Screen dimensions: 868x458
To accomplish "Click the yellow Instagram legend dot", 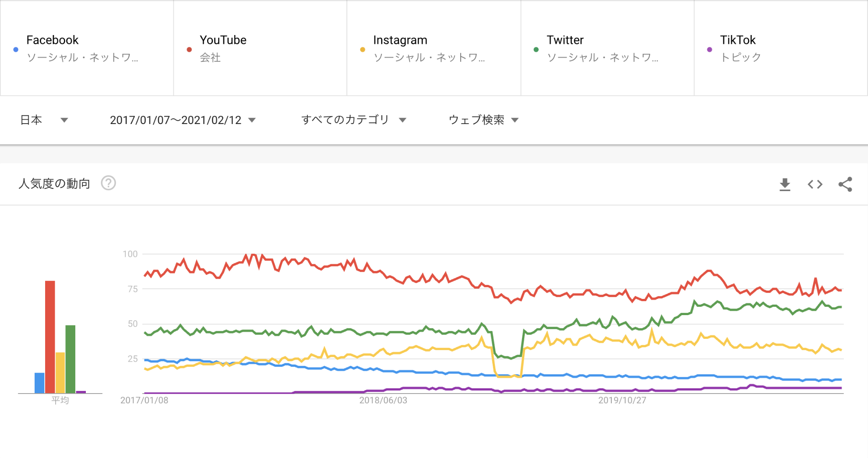I will tap(363, 50).
